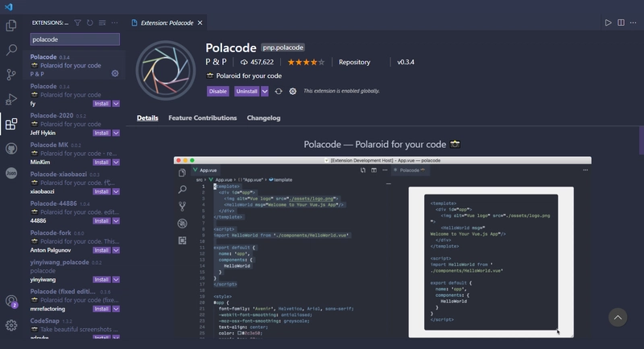Install Polacode MK by MinKim
This screenshot has width=644, height=349.
(x=101, y=162)
